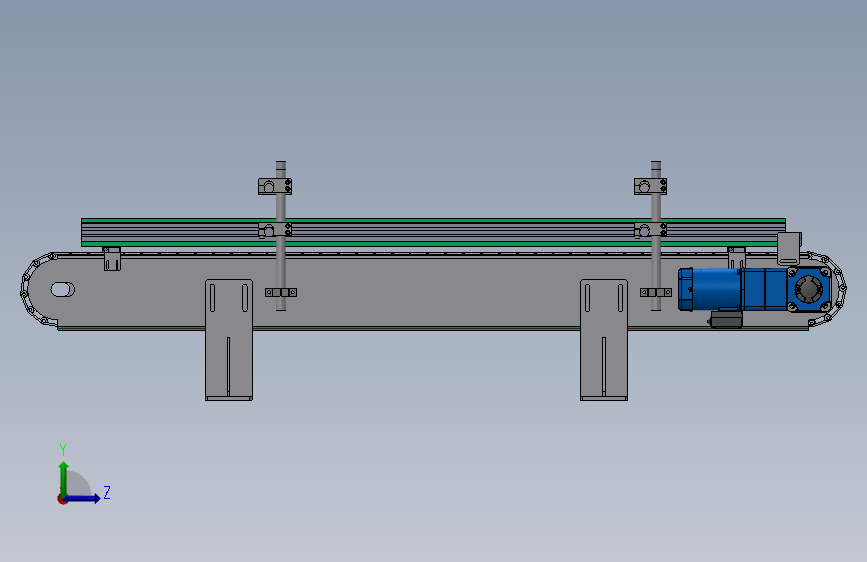Select gray bracket at rail's right end

coord(789,248)
